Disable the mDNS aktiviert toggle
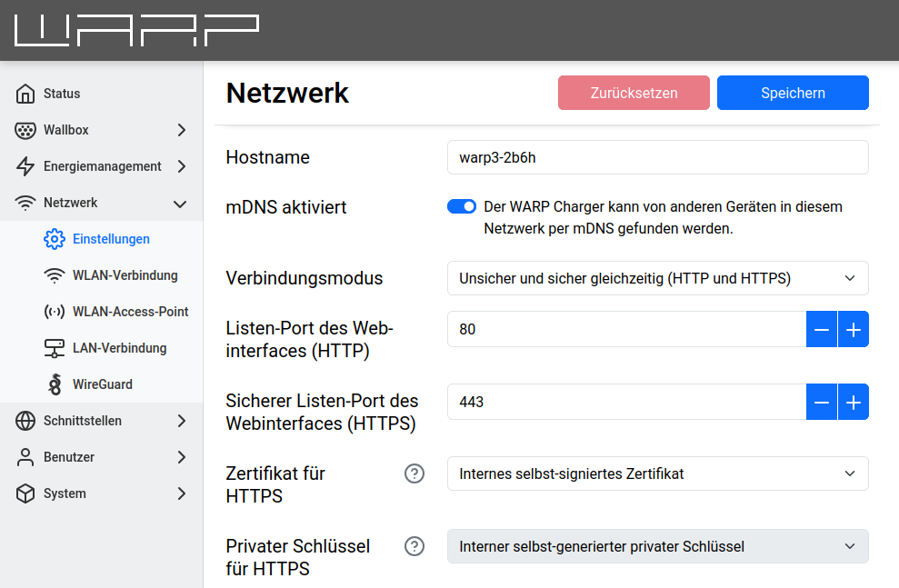 (x=462, y=206)
